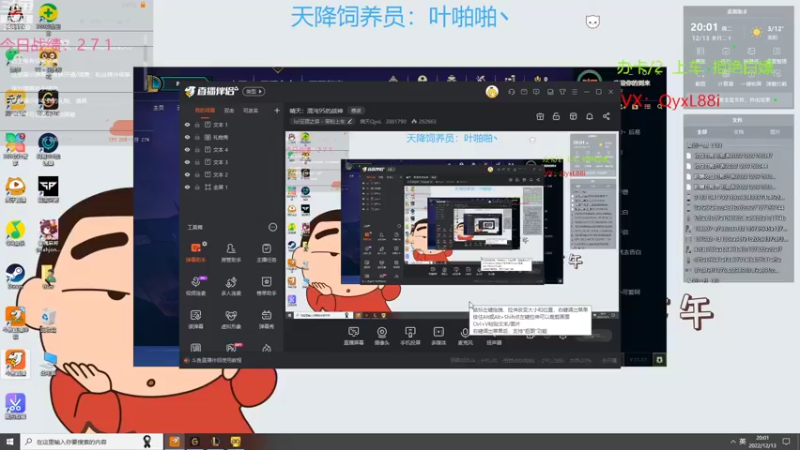Open the 主播任务 streamer tasks tool

click(266, 253)
